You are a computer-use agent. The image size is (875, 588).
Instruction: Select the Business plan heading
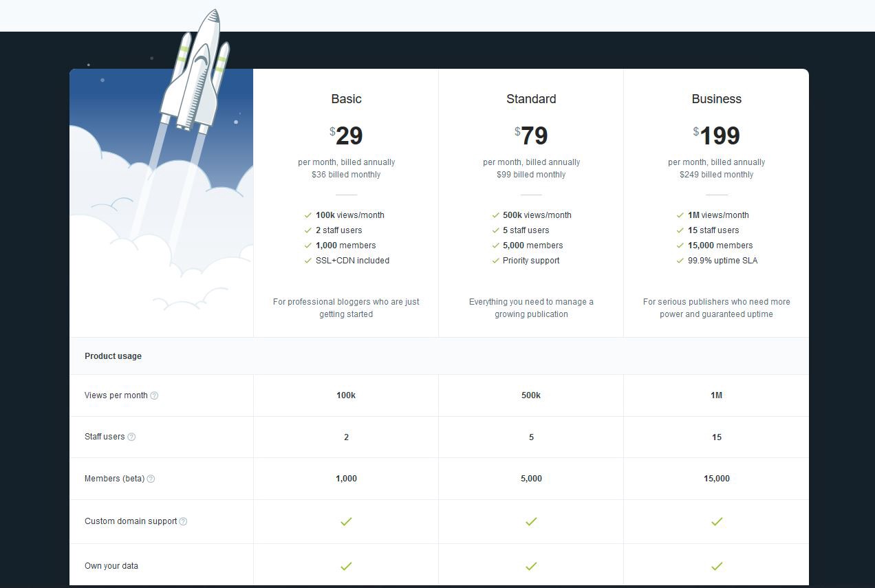coord(717,99)
